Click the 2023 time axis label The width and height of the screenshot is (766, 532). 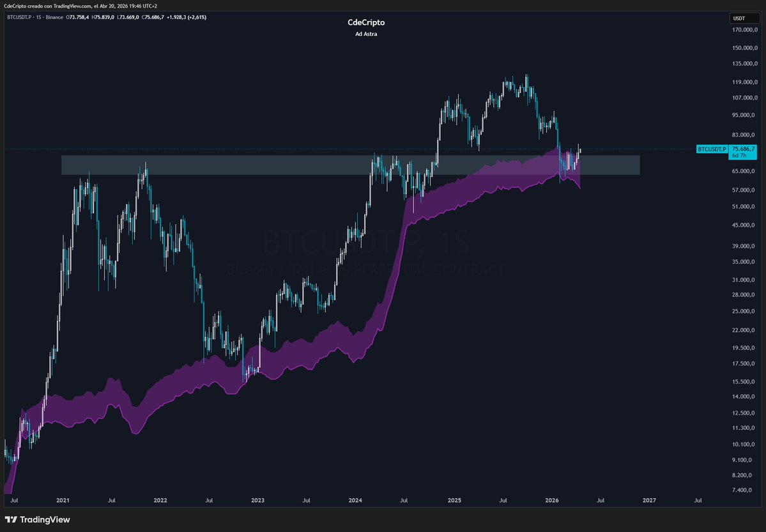point(257,500)
